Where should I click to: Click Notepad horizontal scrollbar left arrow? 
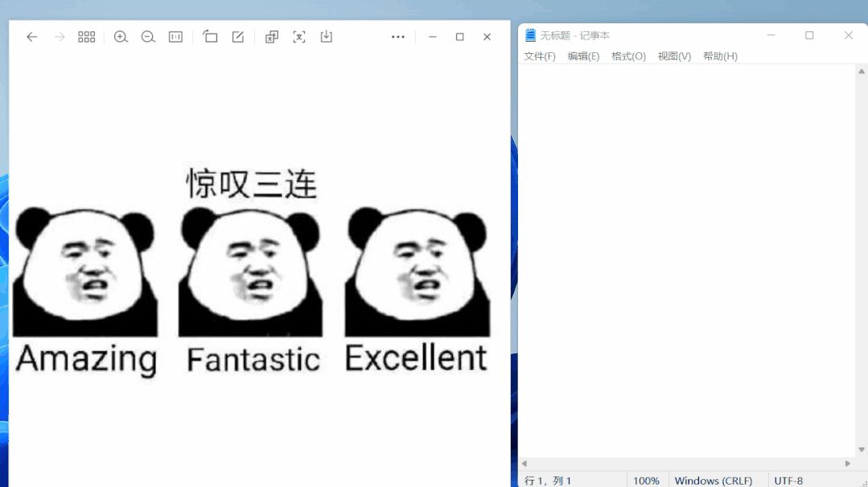click(525, 464)
